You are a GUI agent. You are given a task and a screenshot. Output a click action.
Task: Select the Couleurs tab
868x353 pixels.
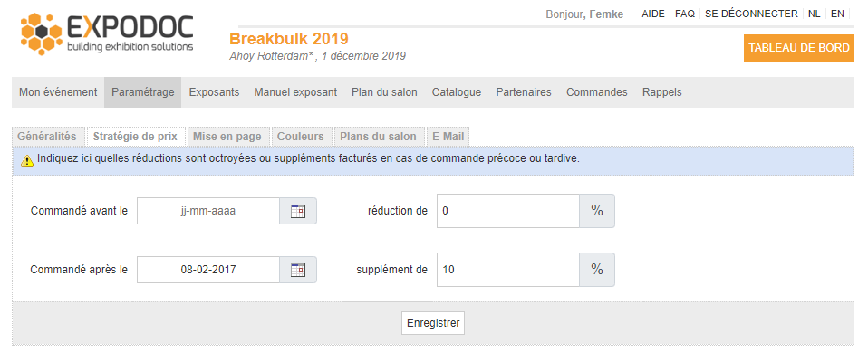pyautogui.click(x=301, y=136)
